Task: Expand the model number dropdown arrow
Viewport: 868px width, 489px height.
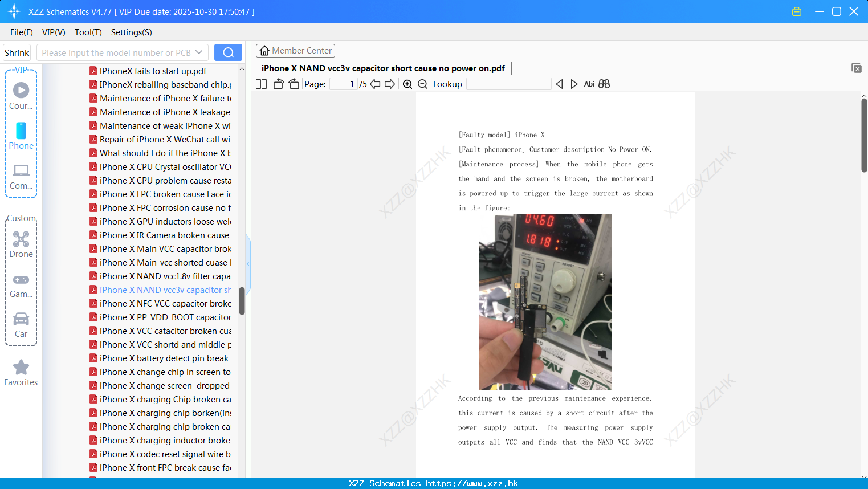Action: pyautogui.click(x=199, y=52)
